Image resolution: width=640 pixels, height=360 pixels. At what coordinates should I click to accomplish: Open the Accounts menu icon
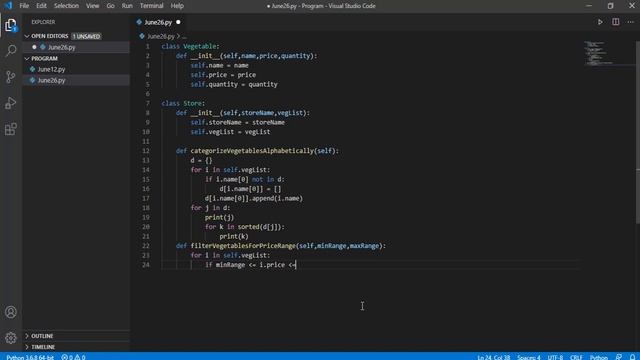[x=11, y=312]
